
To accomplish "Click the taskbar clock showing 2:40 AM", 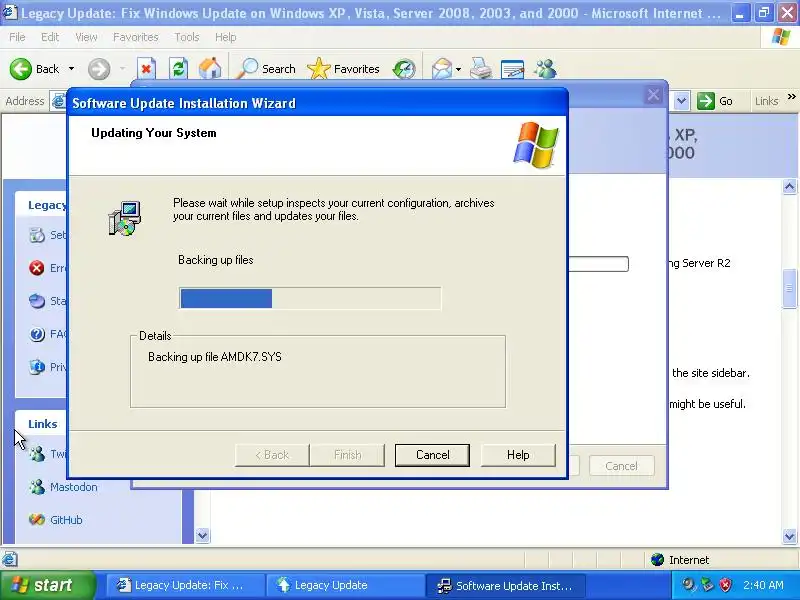I will pos(763,585).
